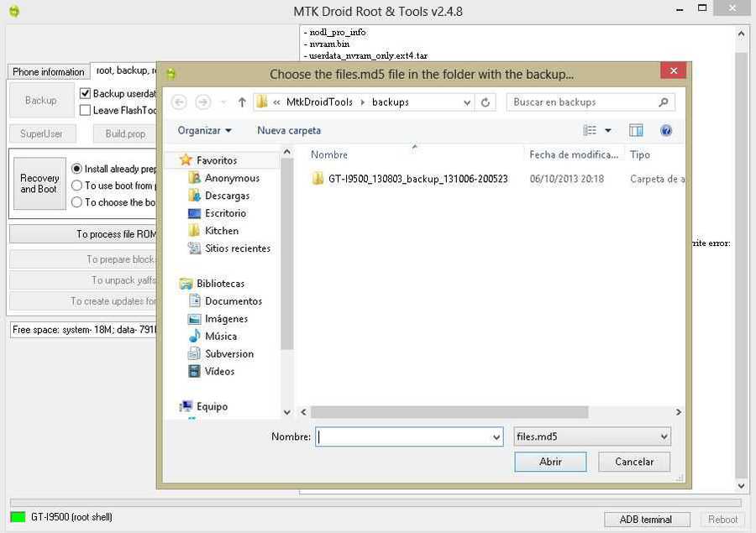The image size is (756, 533).
Task: Click the search magnifier icon
Action: click(x=664, y=102)
